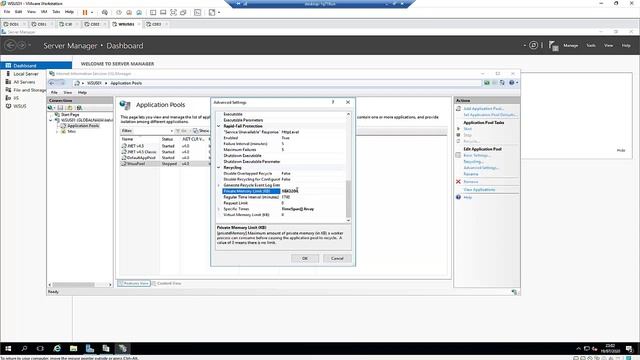Click the VMware manage snapshots icon

[x=139, y=12]
